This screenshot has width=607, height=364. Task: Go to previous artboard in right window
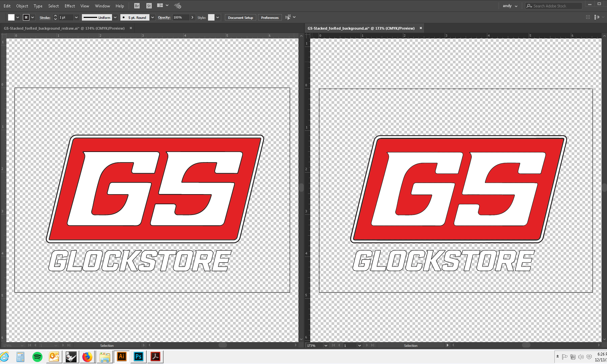[339, 345]
